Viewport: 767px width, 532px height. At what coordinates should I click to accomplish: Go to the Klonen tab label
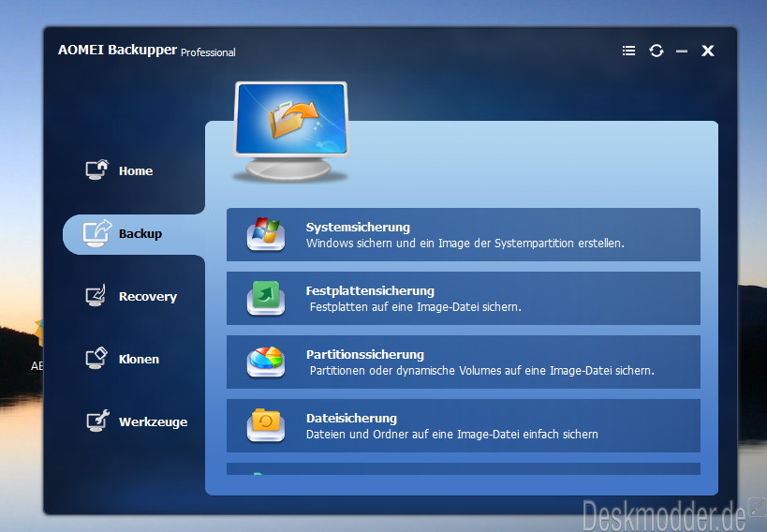tap(139, 359)
